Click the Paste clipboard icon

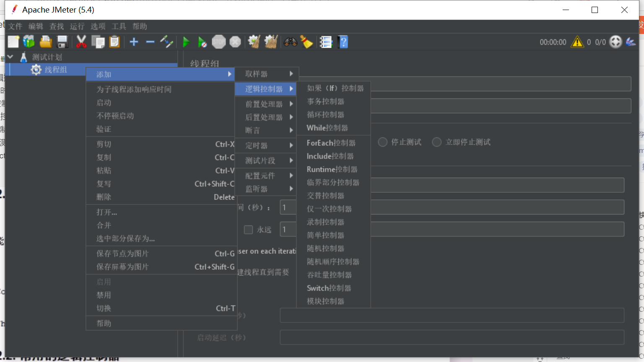click(x=114, y=42)
